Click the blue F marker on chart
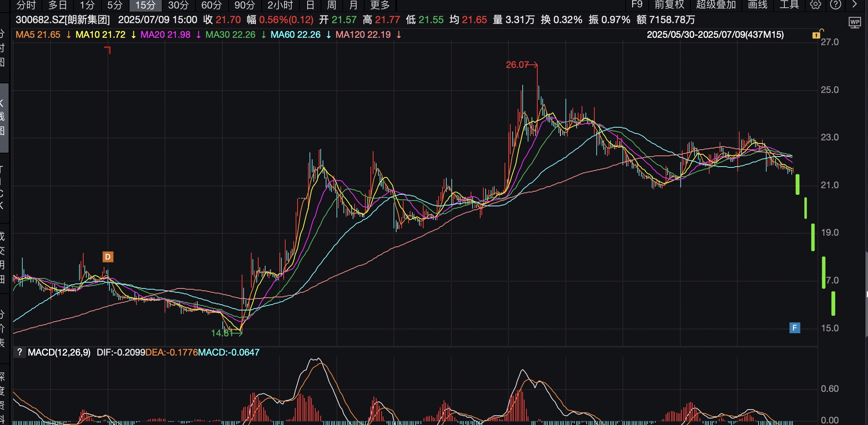 tap(794, 328)
